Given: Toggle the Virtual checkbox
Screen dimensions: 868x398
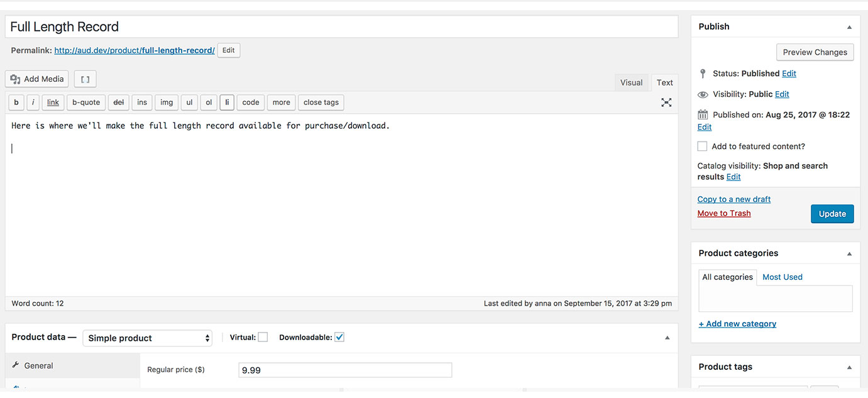Looking at the screenshot, I should [x=263, y=337].
